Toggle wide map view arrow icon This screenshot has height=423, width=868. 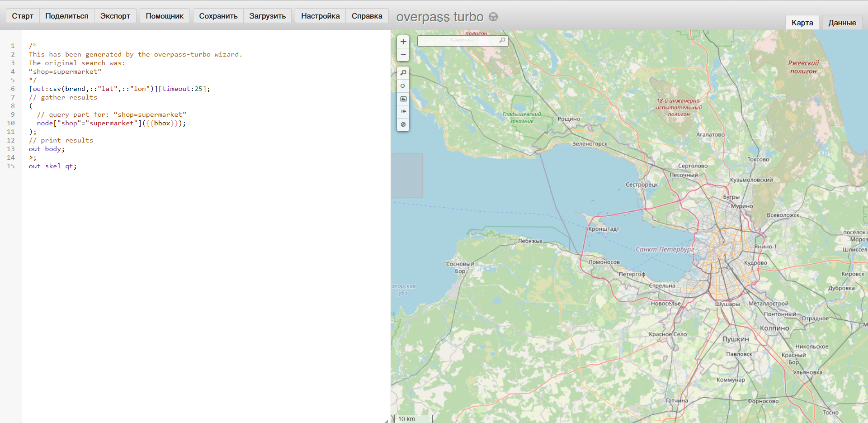403,111
